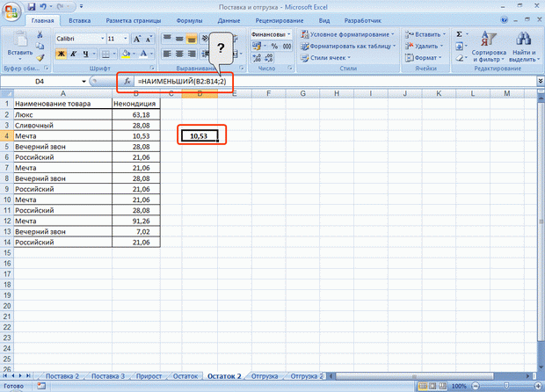This screenshot has width=545, height=392.
Task: Undo the last action
Action: click(x=43, y=7)
